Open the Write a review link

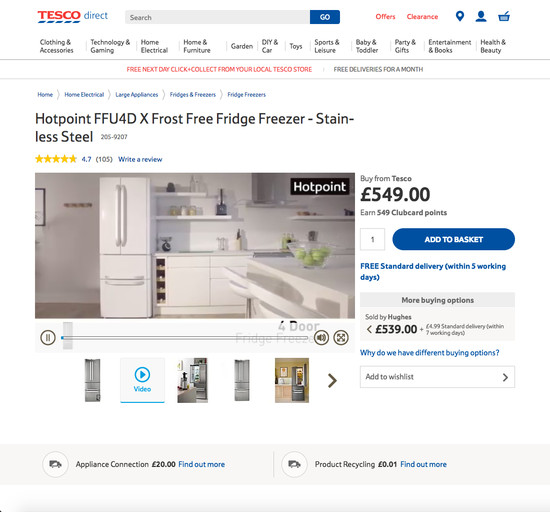[140, 159]
